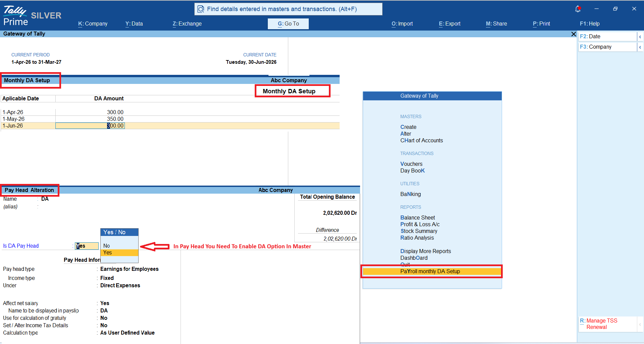Click the Find details search field
The height and width of the screenshot is (344, 644).
pos(288,9)
